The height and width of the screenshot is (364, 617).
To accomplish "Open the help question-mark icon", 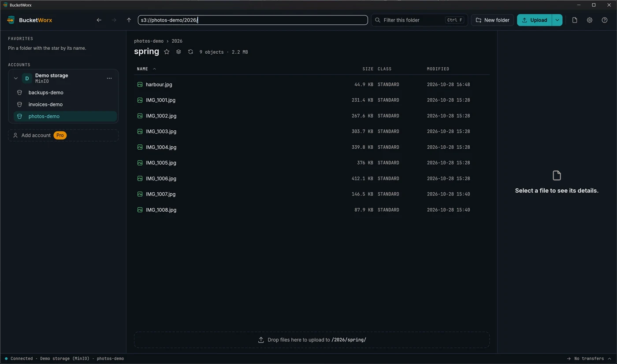I will click(x=605, y=20).
